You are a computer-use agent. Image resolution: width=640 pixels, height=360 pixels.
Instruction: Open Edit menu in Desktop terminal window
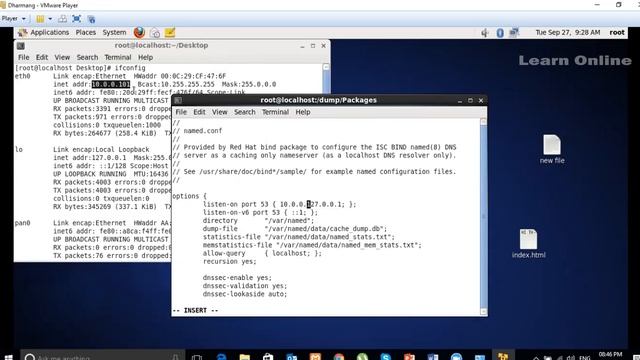pos(42,57)
